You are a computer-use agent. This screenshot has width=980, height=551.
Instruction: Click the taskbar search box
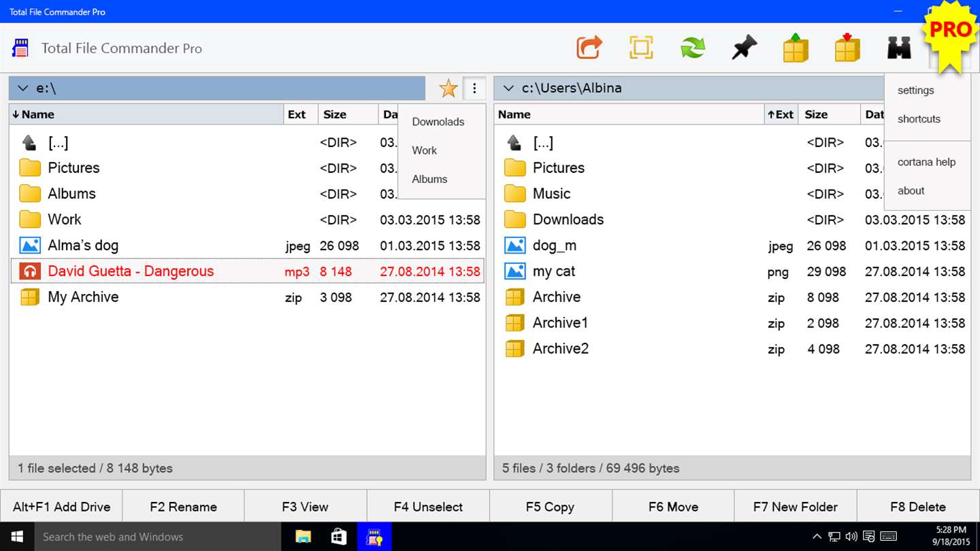[x=158, y=537]
